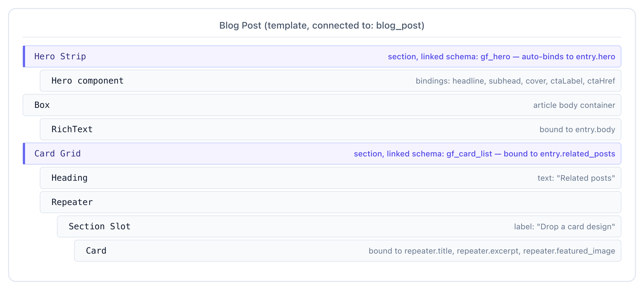Select the Card Grid section row

pyautogui.click(x=322, y=154)
